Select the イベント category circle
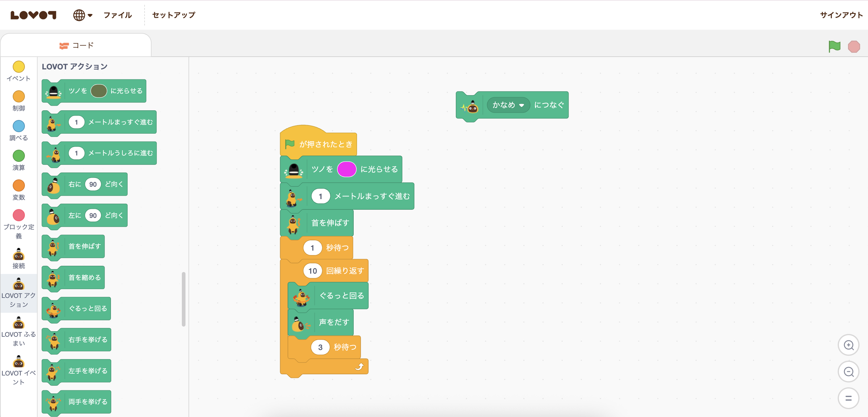 coord(18,67)
